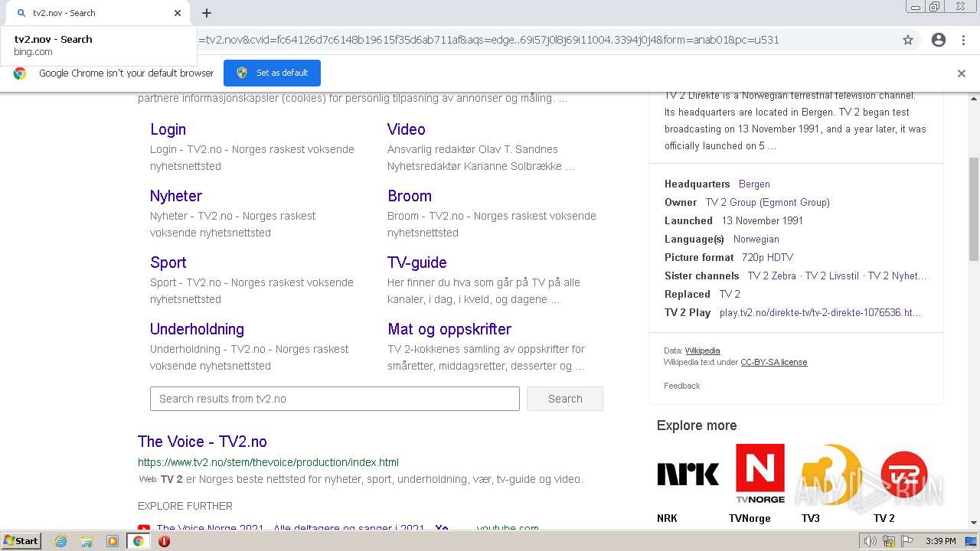The image size is (980, 551).
Task: Click the Chrome logo in the notification bar
Action: coord(20,73)
